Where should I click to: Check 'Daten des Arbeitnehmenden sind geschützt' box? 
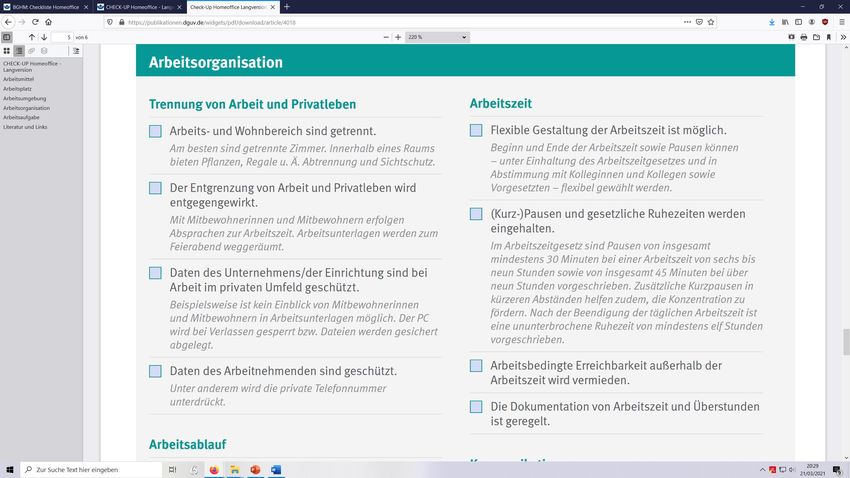[x=155, y=371]
